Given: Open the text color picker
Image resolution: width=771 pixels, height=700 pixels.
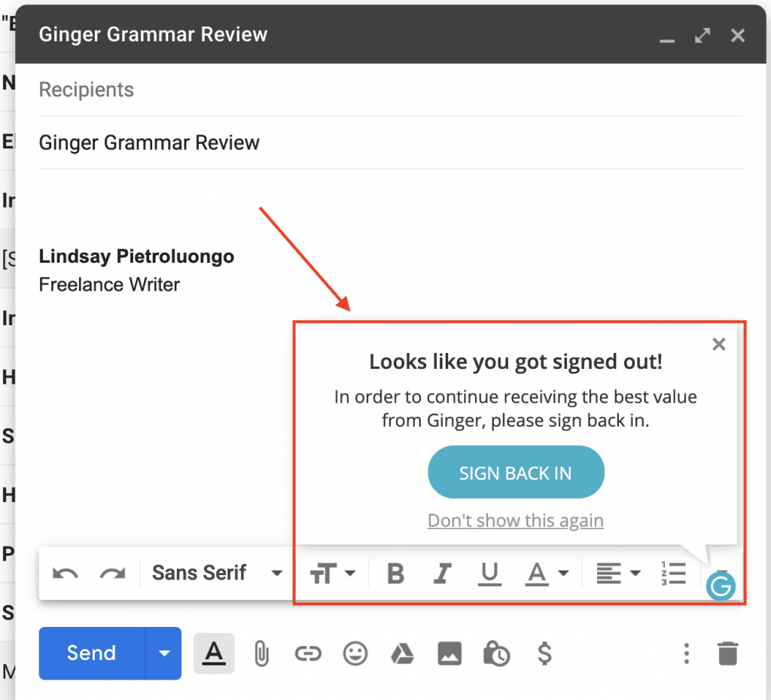Looking at the screenshot, I should click(547, 573).
